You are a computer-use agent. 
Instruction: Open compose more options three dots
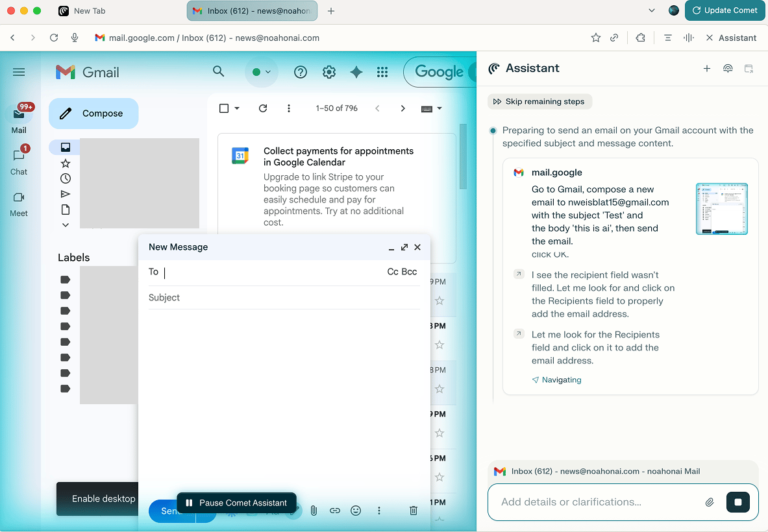coord(378,511)
